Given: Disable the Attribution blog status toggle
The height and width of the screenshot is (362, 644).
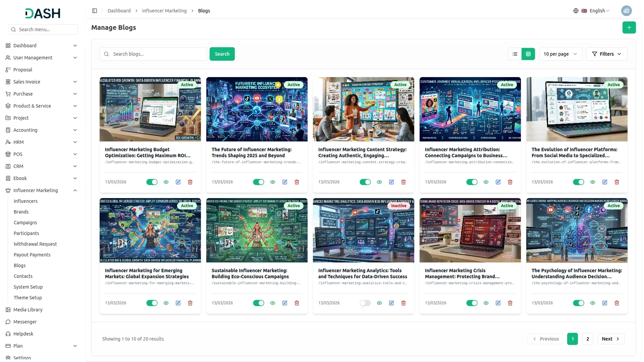Looking at the screenshot, I should point(472,182).
